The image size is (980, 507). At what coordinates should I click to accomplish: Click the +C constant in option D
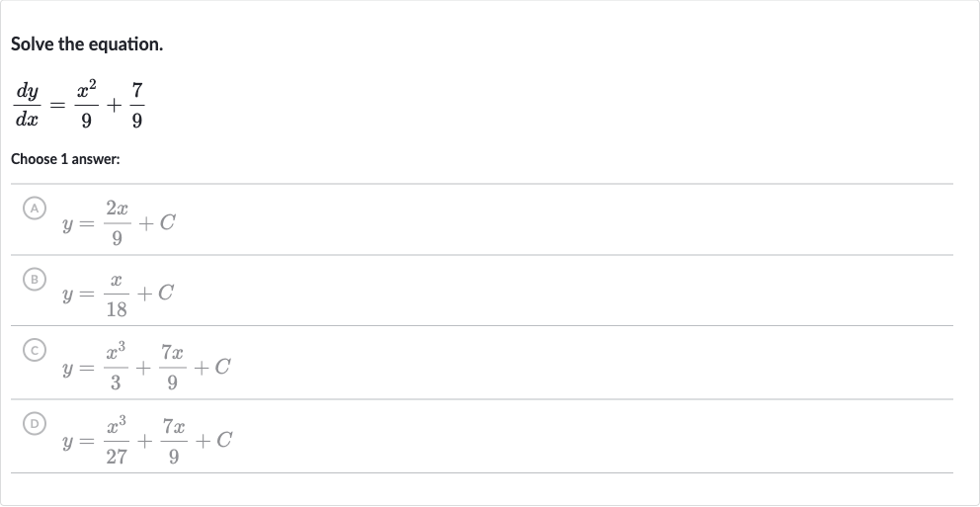(213, 440)
